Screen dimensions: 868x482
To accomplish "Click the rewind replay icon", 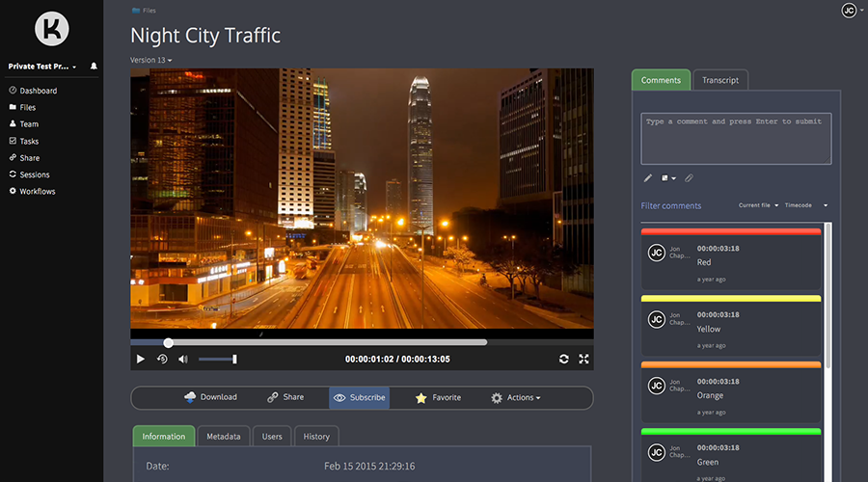I will pos(162,360).
